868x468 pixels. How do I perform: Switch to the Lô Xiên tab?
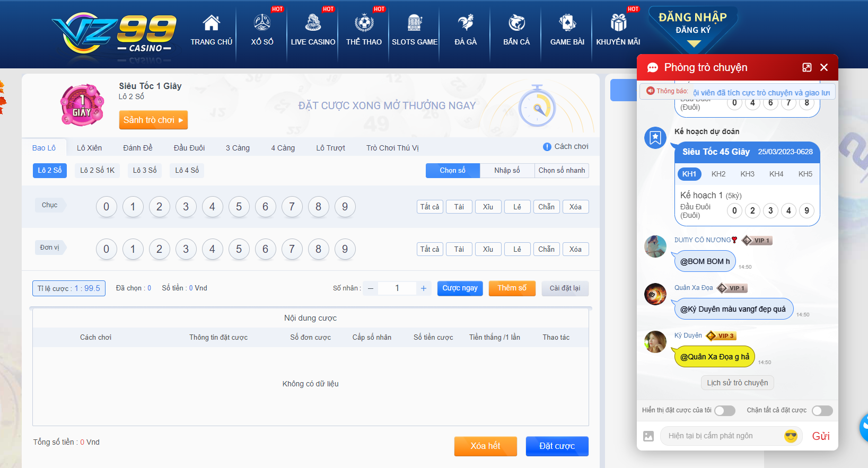(89, 148)
